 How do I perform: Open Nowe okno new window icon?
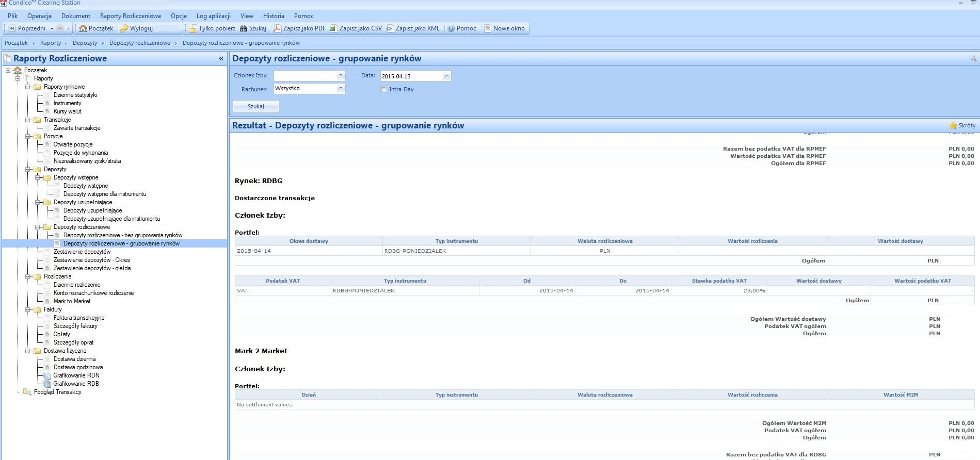pos(487,28)
